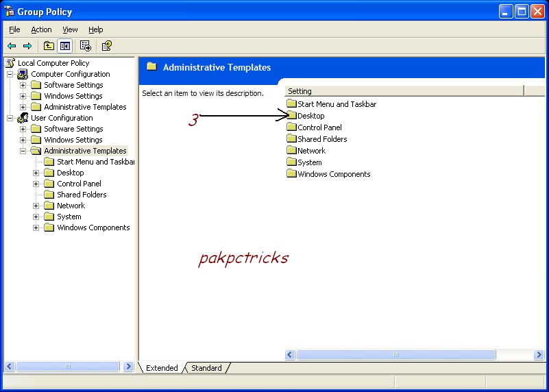The image size is (549, 392).
Task: Click the Group Policy title bar icon
Action: point(9,11)
